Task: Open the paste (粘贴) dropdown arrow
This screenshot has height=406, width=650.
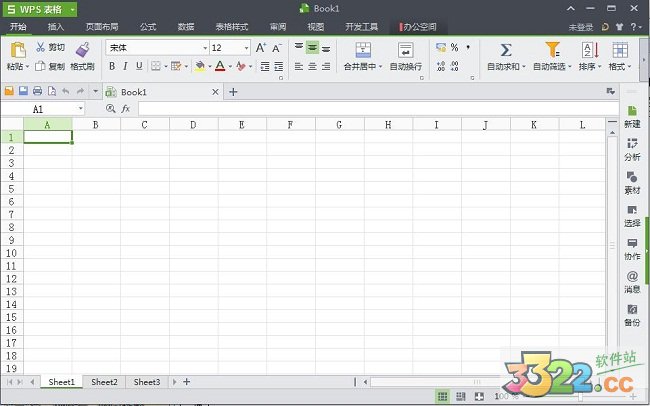Action: point(27,67)
